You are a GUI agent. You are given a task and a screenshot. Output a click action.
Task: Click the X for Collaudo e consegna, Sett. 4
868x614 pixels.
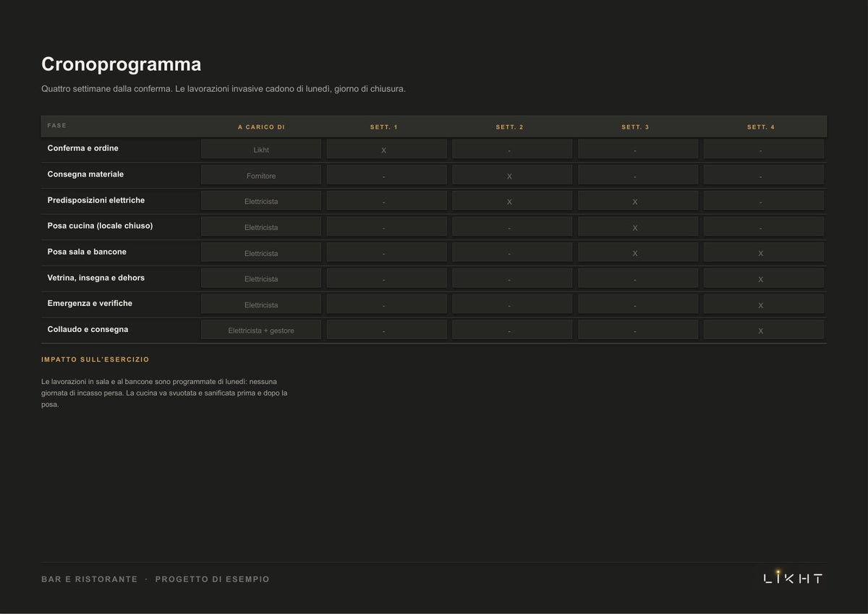coord(761,331)
